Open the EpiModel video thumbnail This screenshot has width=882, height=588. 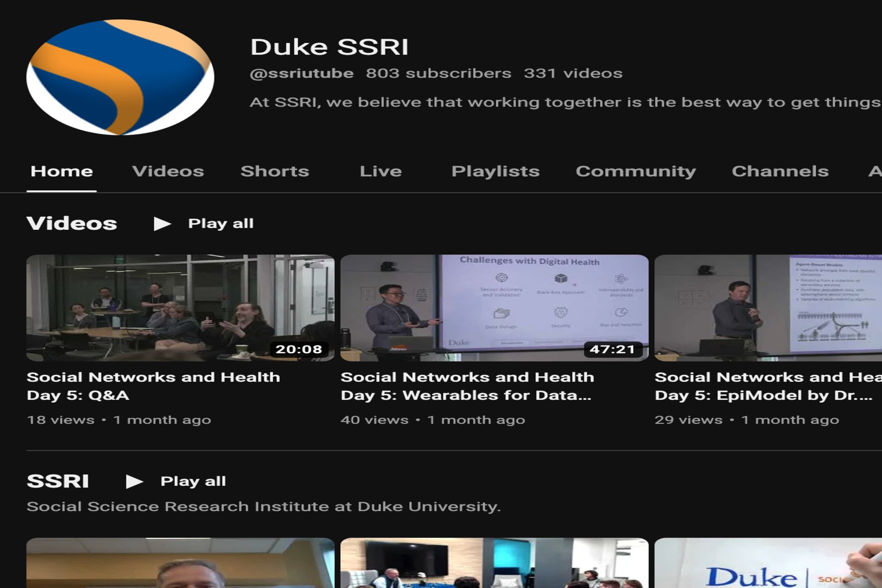point(768,307)
